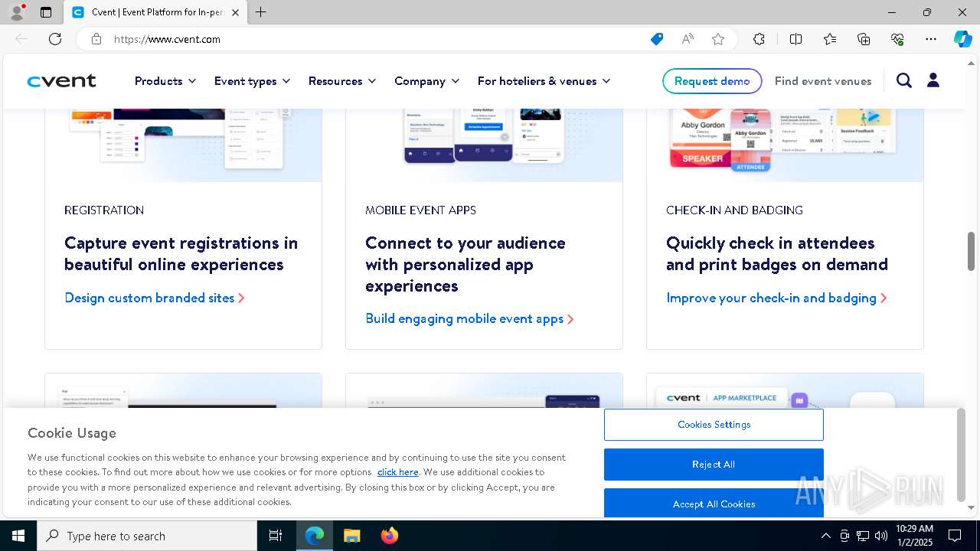Click Microsoft Edge taskbar icon

pyautogui.click(x=315, y=536)
